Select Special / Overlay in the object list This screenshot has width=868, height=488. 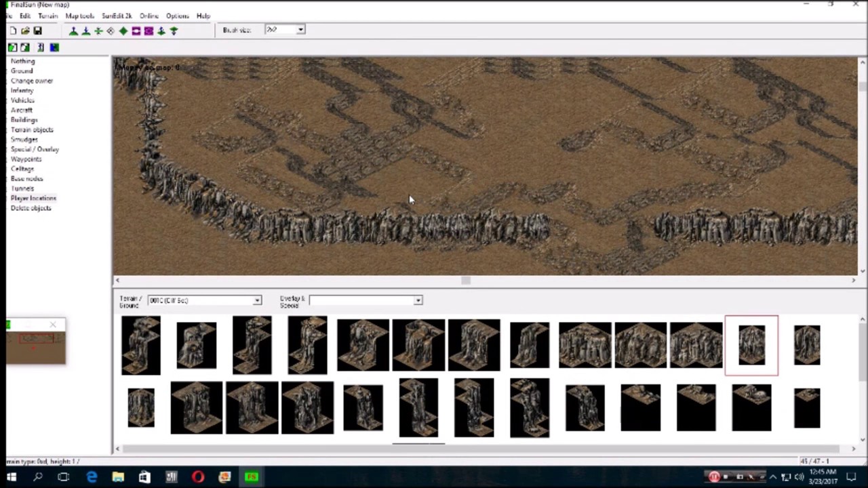tap(35, 149)
